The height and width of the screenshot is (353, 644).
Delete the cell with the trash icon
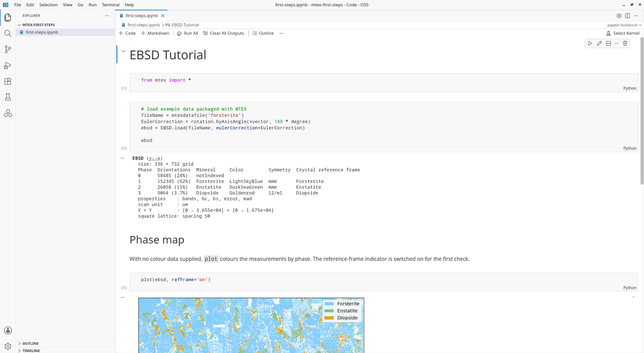625,43
